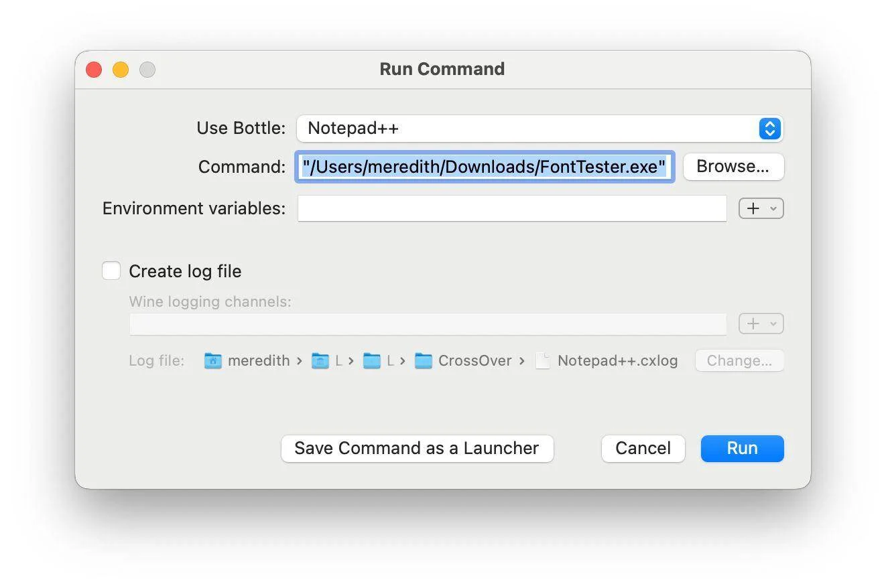
Task: Open the Wine logging channels plus menu
Action: pyautogui.click(x=761, y=324)
